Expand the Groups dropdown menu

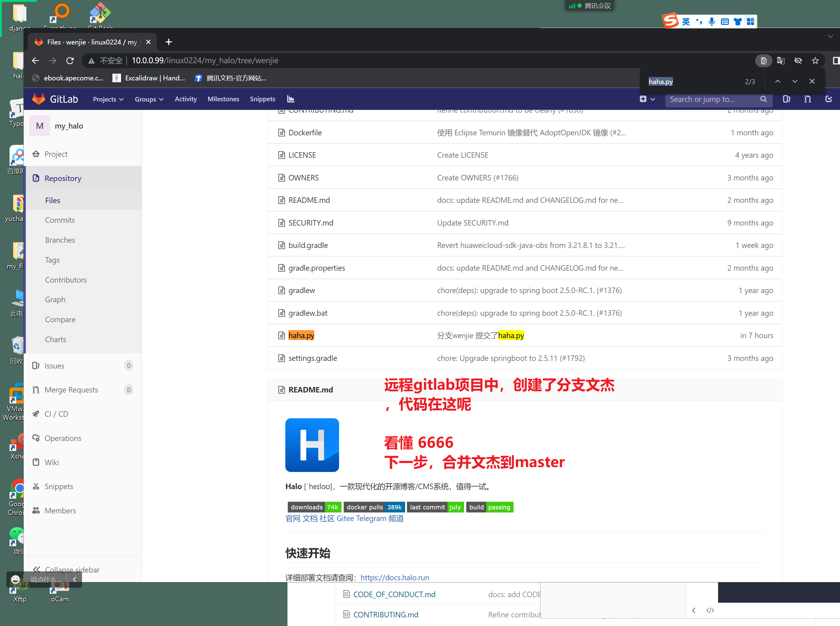coord(149,99)
